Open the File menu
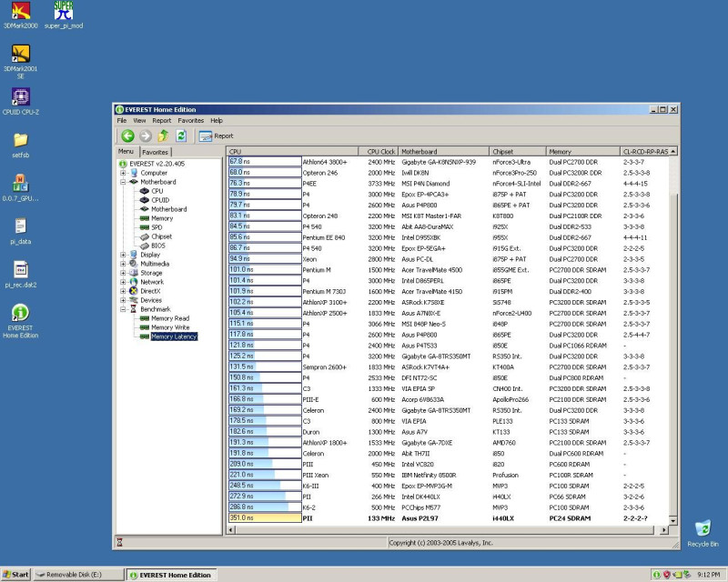This screenshot has height=582, width=728. point(122,121)
